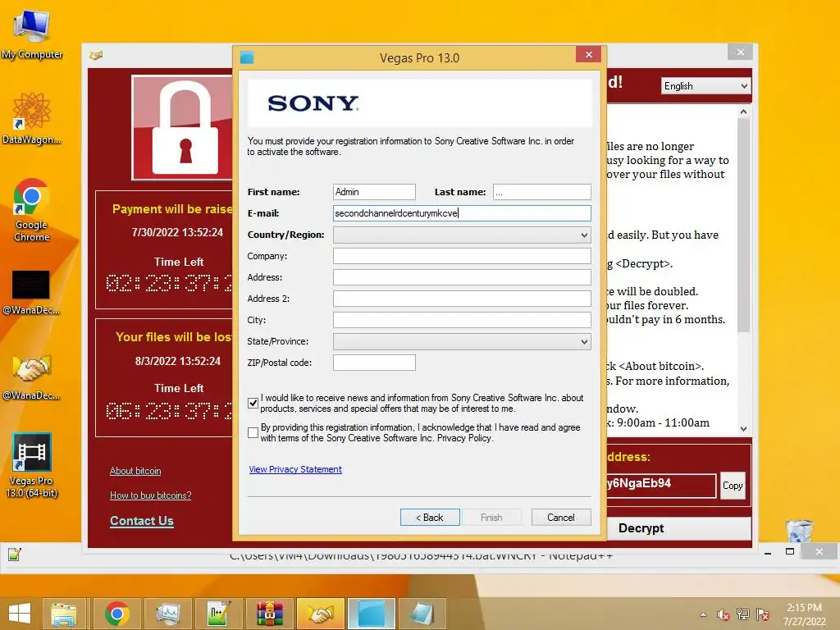Open the About bitcoin link

(x=135, y=471)
